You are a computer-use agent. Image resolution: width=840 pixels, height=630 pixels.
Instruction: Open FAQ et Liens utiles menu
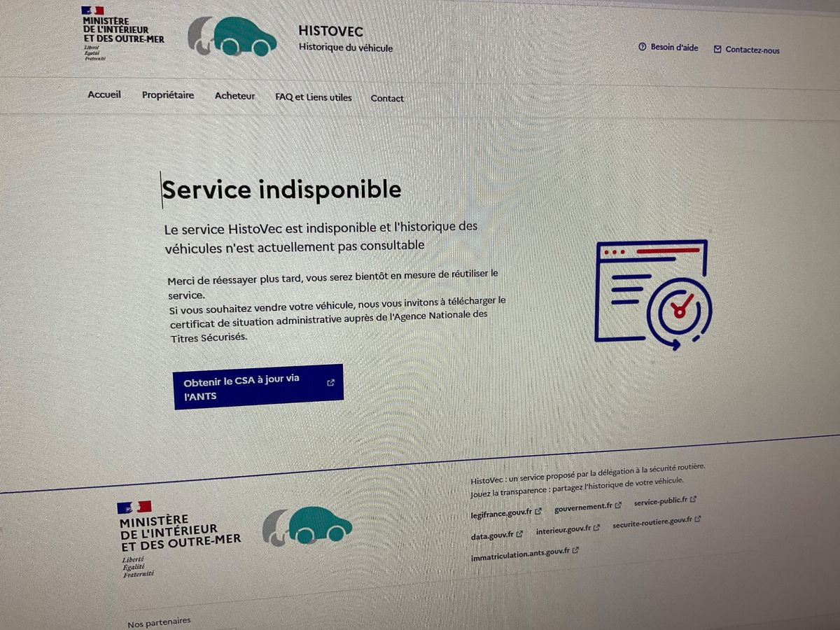[314, 97]
